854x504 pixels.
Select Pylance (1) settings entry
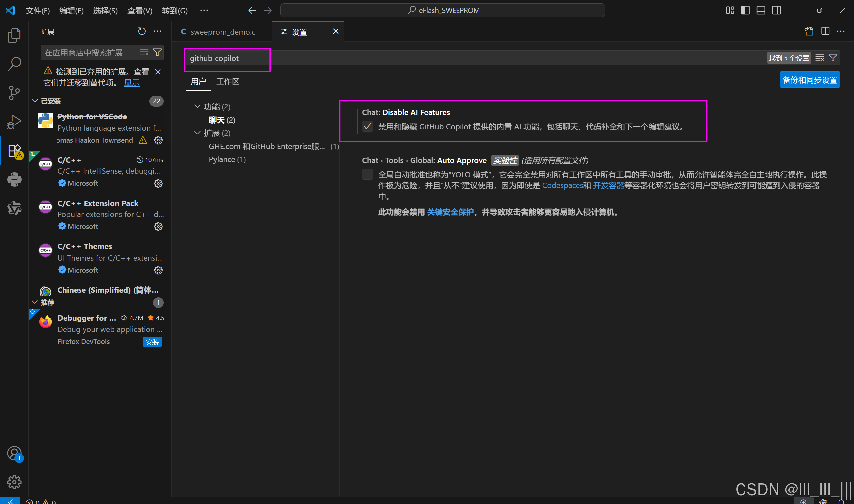click(x=227, y=160)
